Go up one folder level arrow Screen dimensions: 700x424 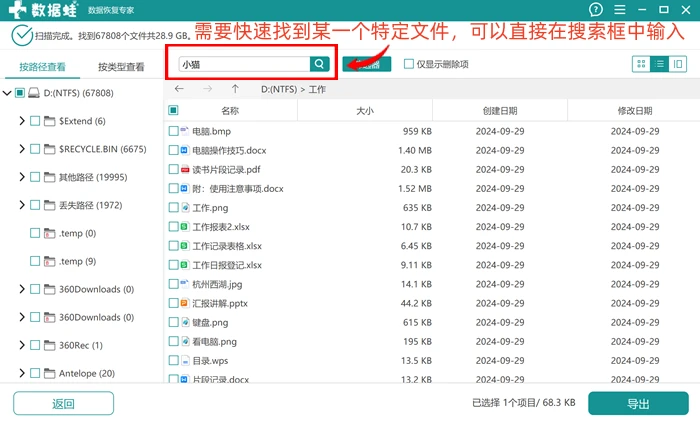click(235, 89)
